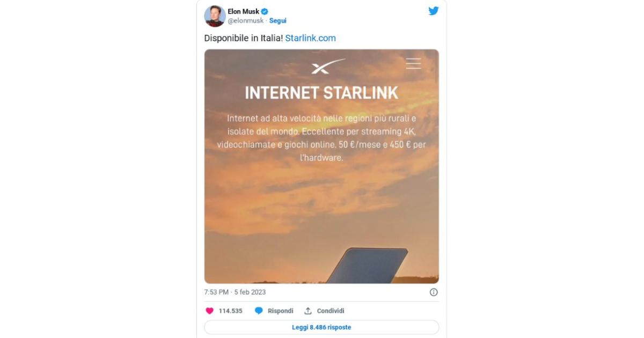
Task: Click the @elonmusk handle
Action: coord(245,21)
